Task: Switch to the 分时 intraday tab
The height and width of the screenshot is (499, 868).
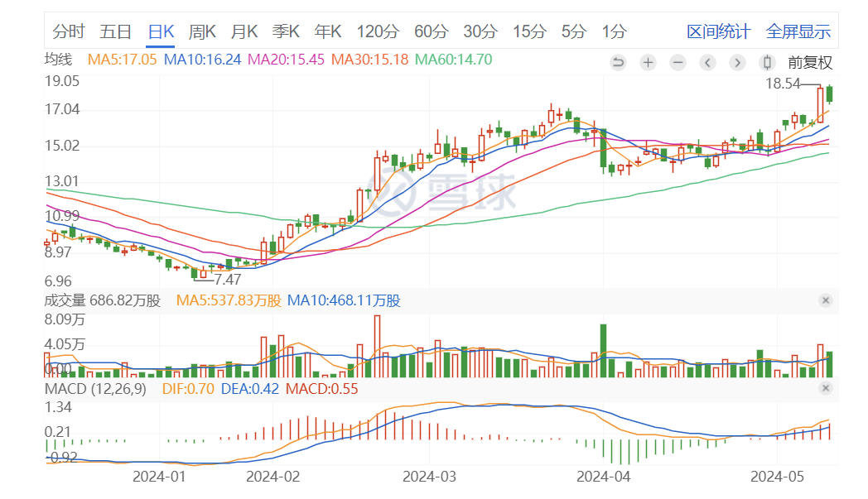Action: [x=69, y=31]
